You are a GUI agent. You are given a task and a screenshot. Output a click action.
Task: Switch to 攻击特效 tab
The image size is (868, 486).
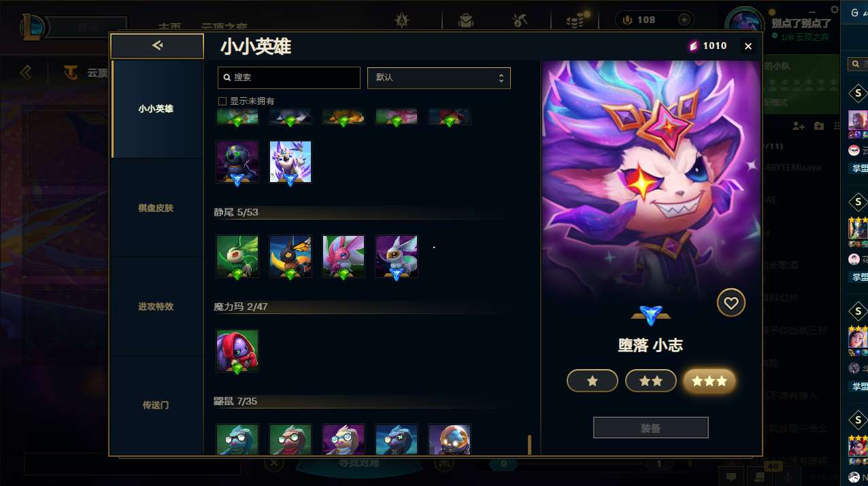click(156, 307)
